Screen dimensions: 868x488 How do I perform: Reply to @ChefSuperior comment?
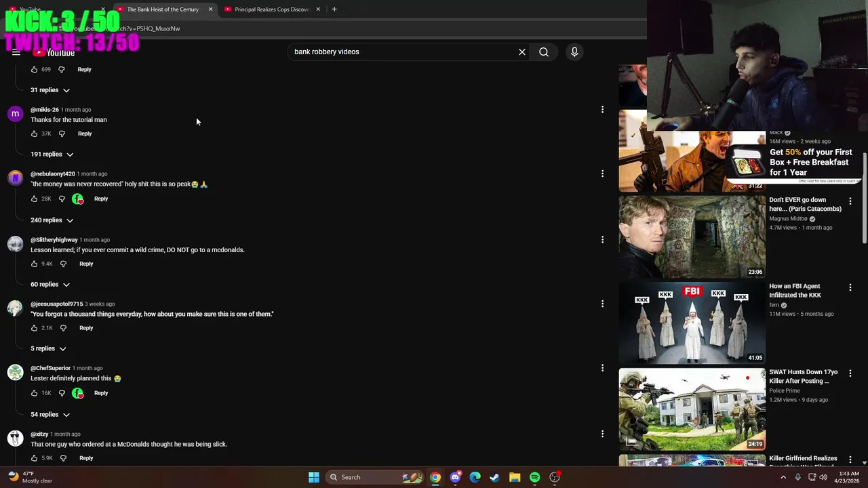tap(101, 393)
